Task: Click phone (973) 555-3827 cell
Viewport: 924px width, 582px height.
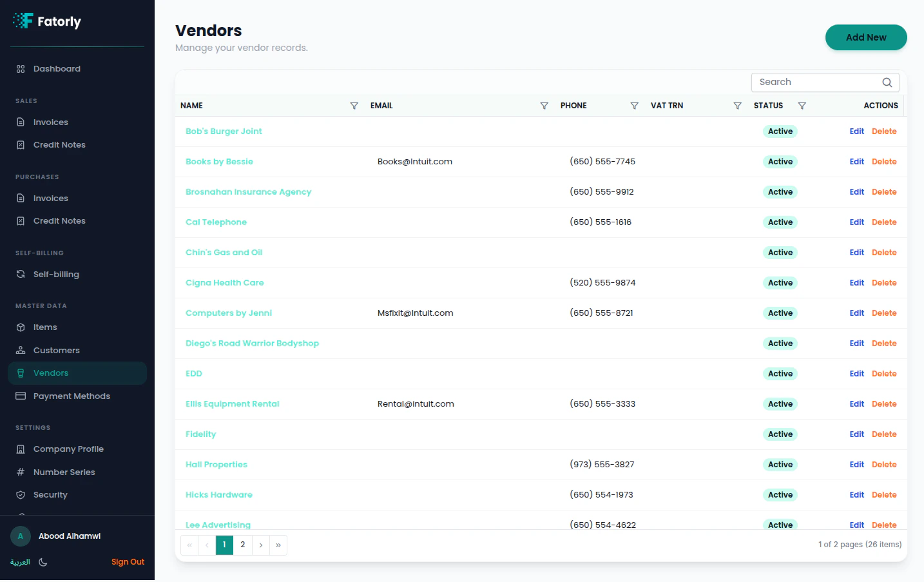Action: click(x=602, y=465)
